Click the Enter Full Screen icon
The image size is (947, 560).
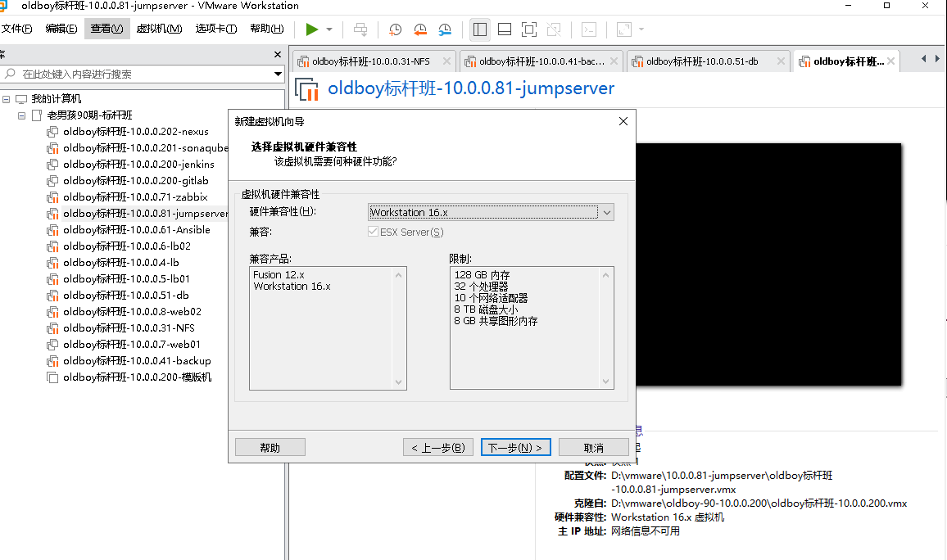pos(529,29)
